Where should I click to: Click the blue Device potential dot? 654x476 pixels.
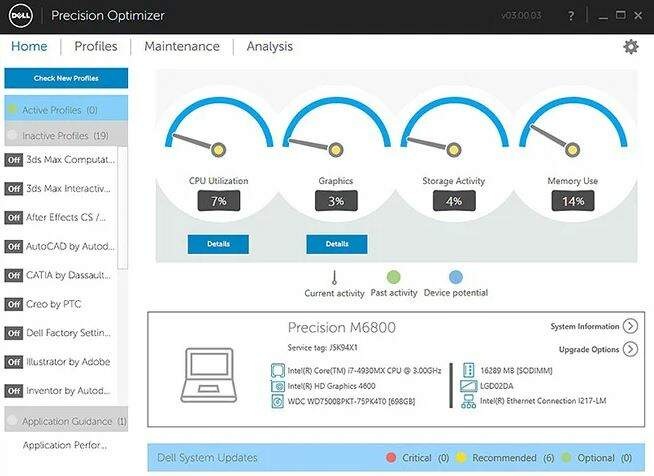click(456, 277)
